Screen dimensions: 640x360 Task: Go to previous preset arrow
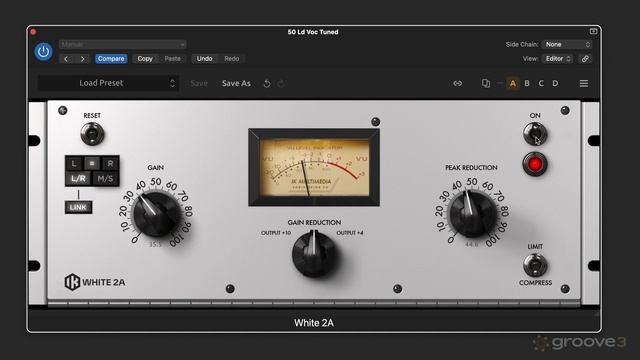pos(66,59)
